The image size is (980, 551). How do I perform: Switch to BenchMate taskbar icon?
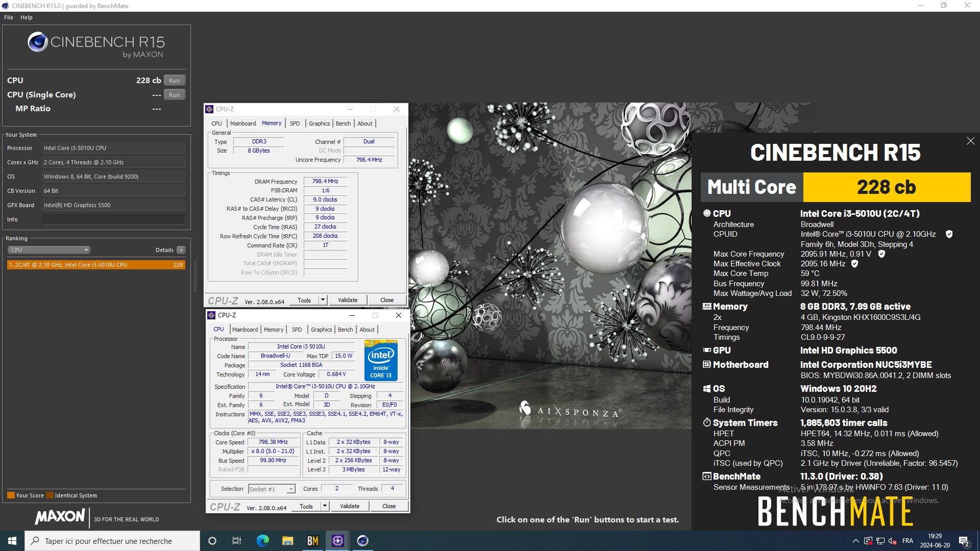click(x=312, y=541)
